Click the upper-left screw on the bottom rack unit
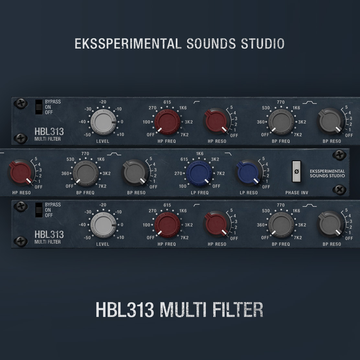 pyautogui.click(x=20, y=206)
